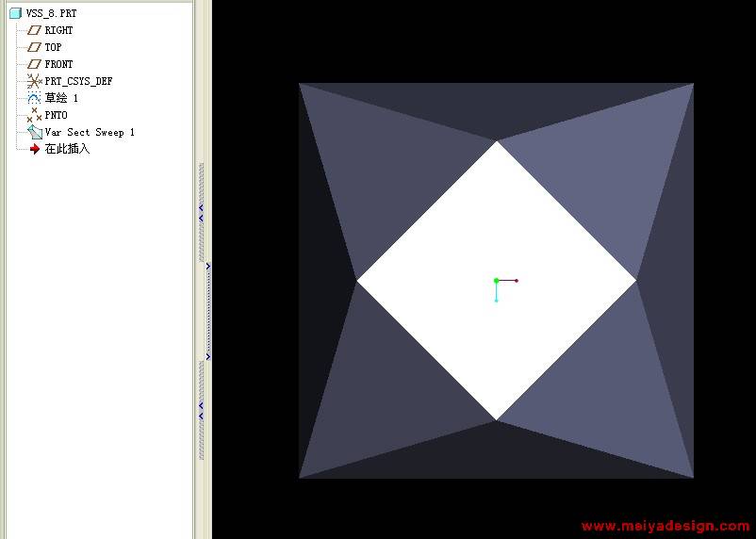Click the lower left-pointing arrows on splitter
This screenshot has width=756, height=539.
click(201, 410)
